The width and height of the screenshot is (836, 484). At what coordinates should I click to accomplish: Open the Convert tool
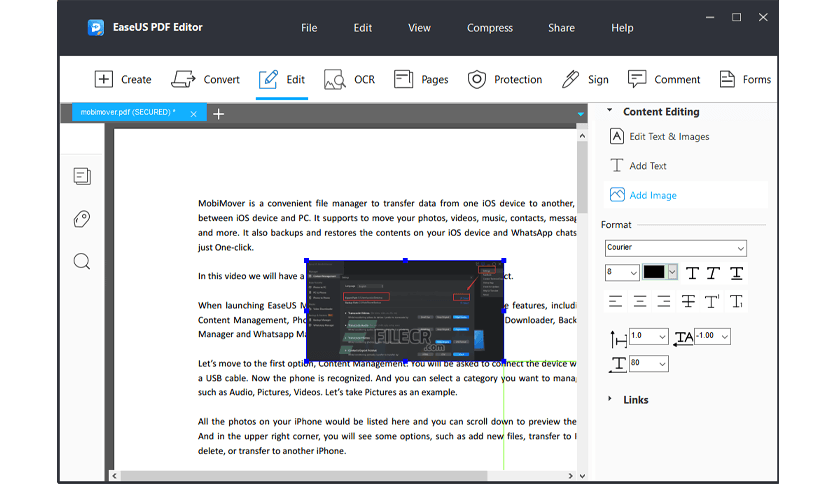pyautogui.click(x=205, y=79)
